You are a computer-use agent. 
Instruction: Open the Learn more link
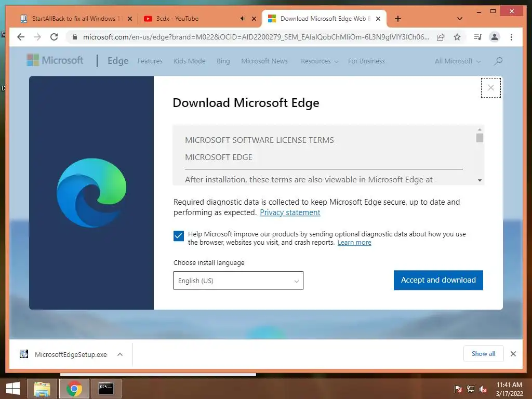pyautogui.click(x=354, y=243)
